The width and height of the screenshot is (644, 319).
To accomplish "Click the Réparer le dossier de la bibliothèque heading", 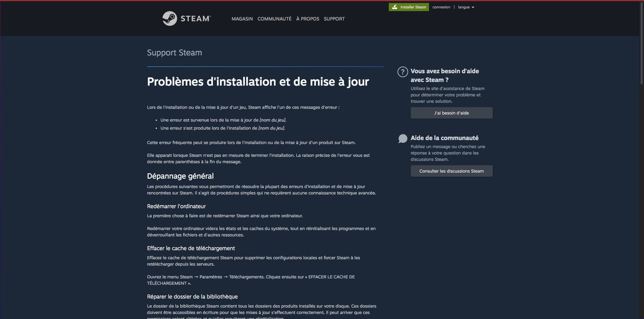I will click(x=192, y=297).
